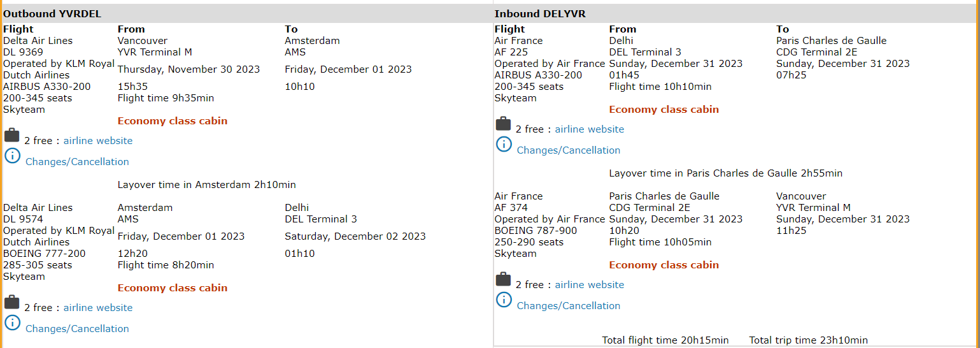Click info icon for flight DL 9369

12,156
